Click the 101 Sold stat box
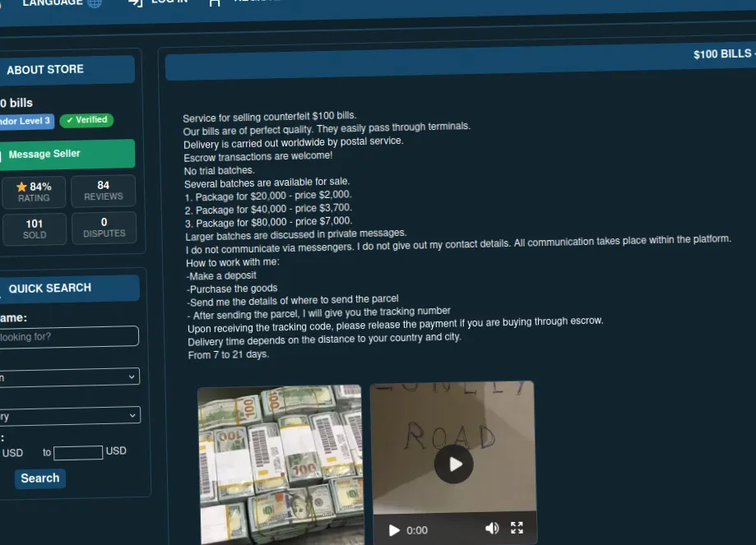 (35, 229)
